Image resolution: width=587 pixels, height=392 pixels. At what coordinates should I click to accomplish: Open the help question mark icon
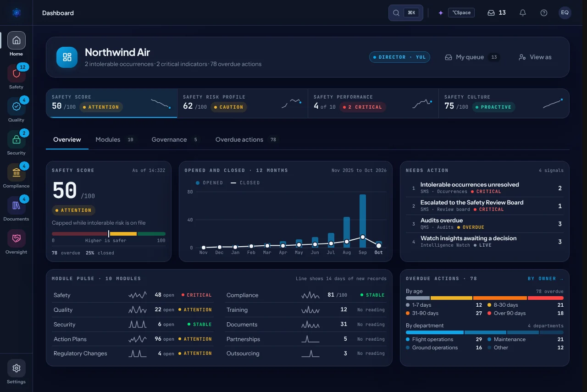(x=544, y=13)
